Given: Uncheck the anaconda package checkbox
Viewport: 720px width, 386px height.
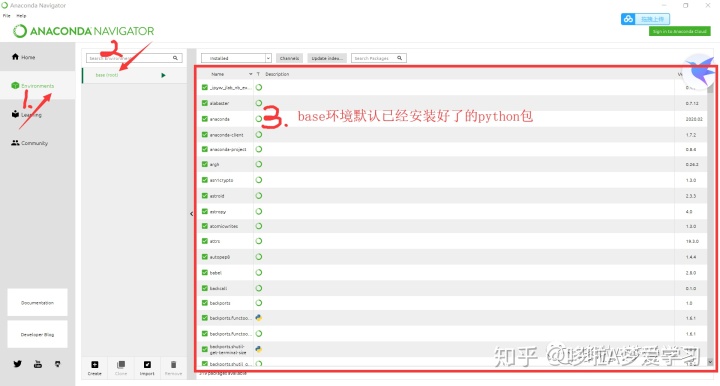Looking at the screenshot, I should [205, 118].
